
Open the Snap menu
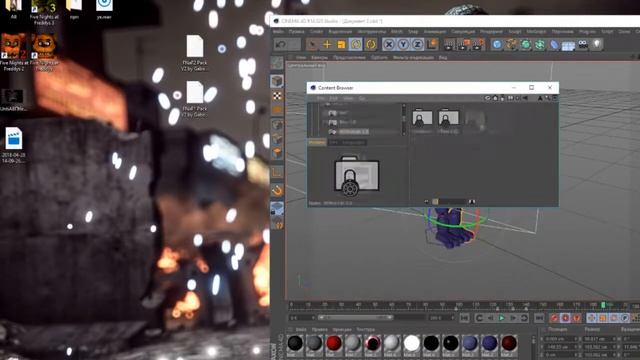point(413,31)
